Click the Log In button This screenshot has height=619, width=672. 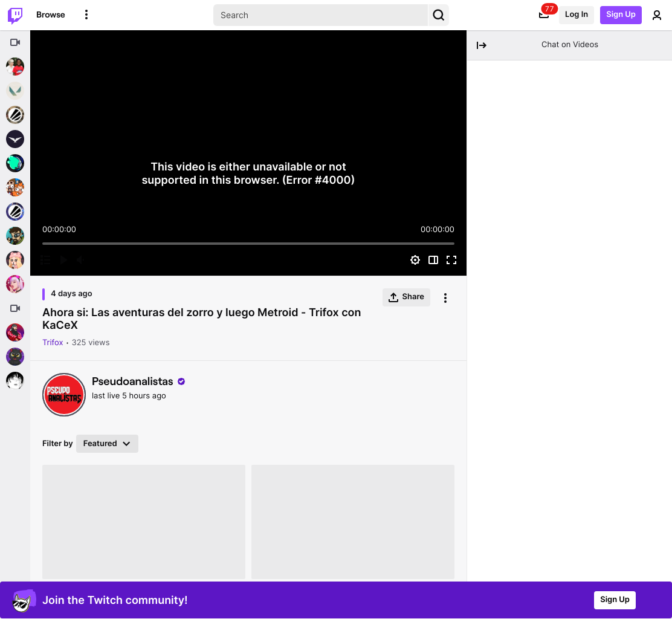[576, 15]
